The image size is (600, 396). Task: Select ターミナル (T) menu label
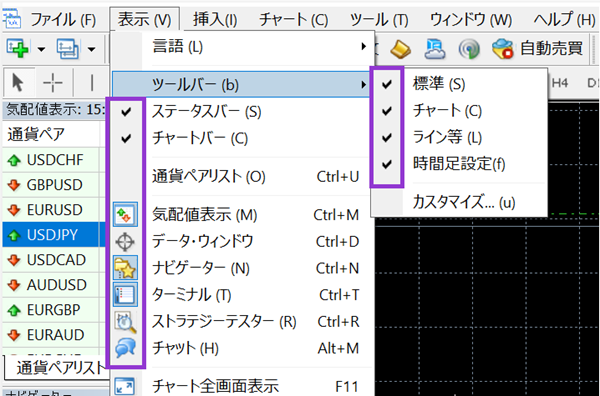192,295
